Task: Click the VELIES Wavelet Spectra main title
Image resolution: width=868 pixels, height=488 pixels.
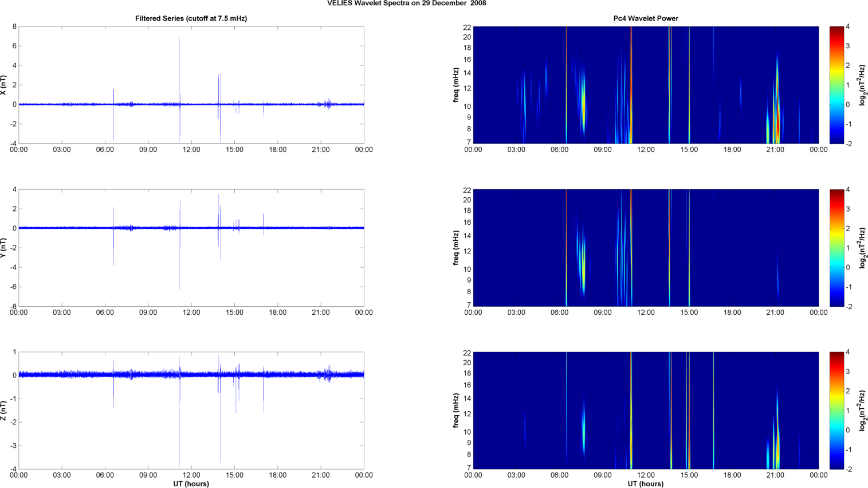Action: click(407, 3)
